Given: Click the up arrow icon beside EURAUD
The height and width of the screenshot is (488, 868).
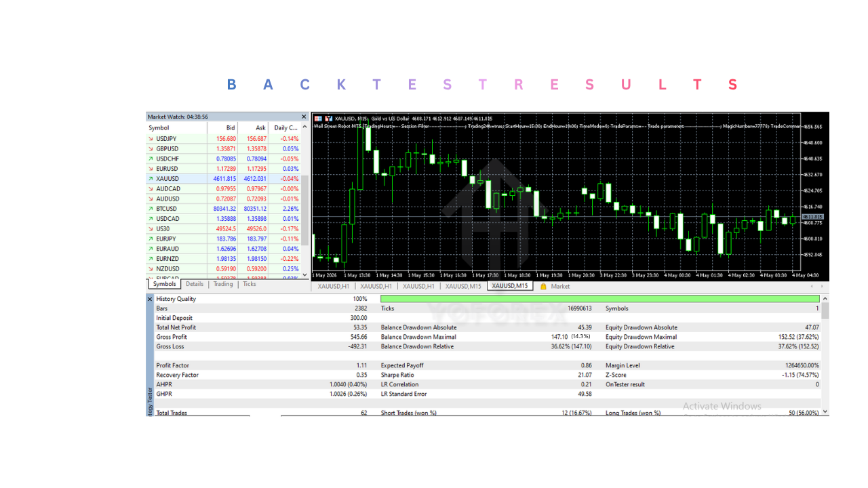Looking at the screenshot, I should (x=151, y=249).
